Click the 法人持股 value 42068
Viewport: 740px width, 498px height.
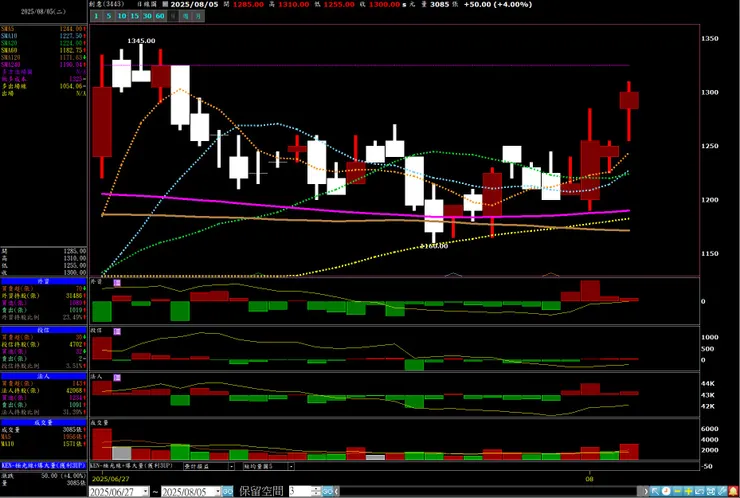point(74,390)
